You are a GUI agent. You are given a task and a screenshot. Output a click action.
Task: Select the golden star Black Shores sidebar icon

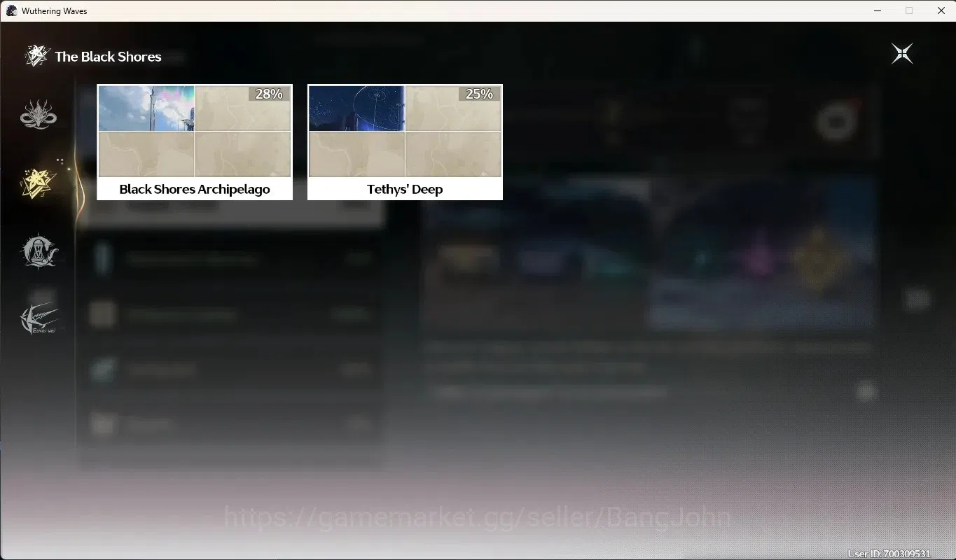(x=39, y=183)
